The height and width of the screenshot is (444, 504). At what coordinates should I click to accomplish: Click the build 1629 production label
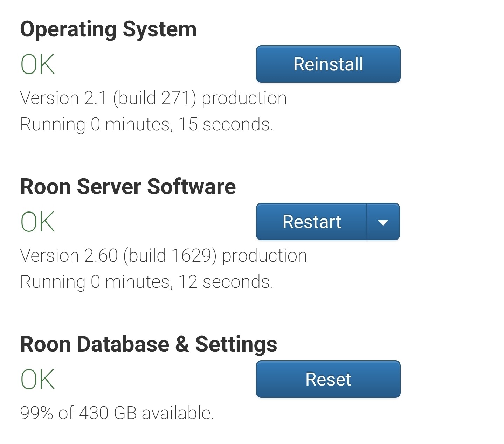click(215, 255)
